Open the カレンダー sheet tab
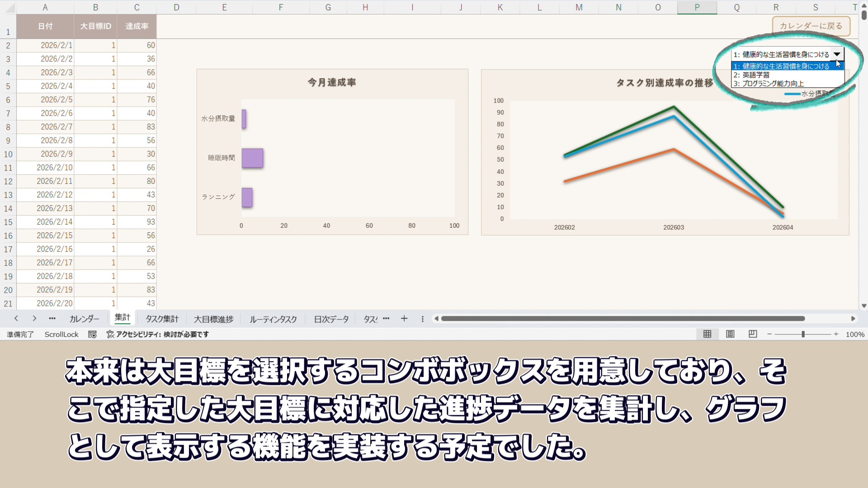Screen dimensions: 868x488 pyautogui.click(x=84, y=319)
